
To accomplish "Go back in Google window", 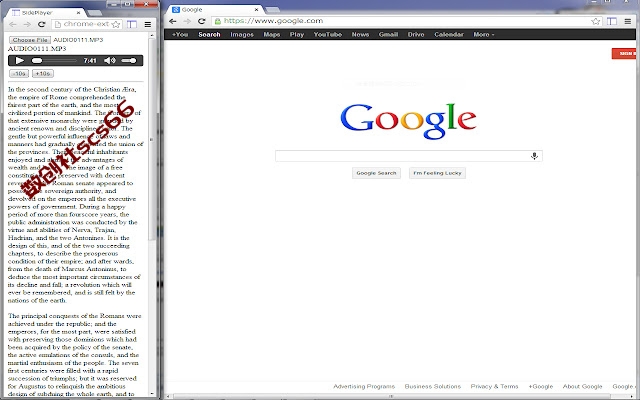I will click(173, 21).
